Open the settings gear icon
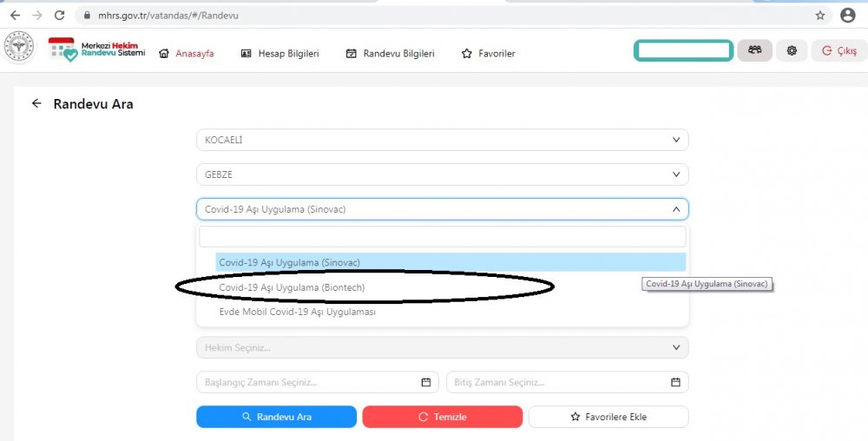Screen dimensions: 868x441 pyautogui.click(x=792, y=51)
